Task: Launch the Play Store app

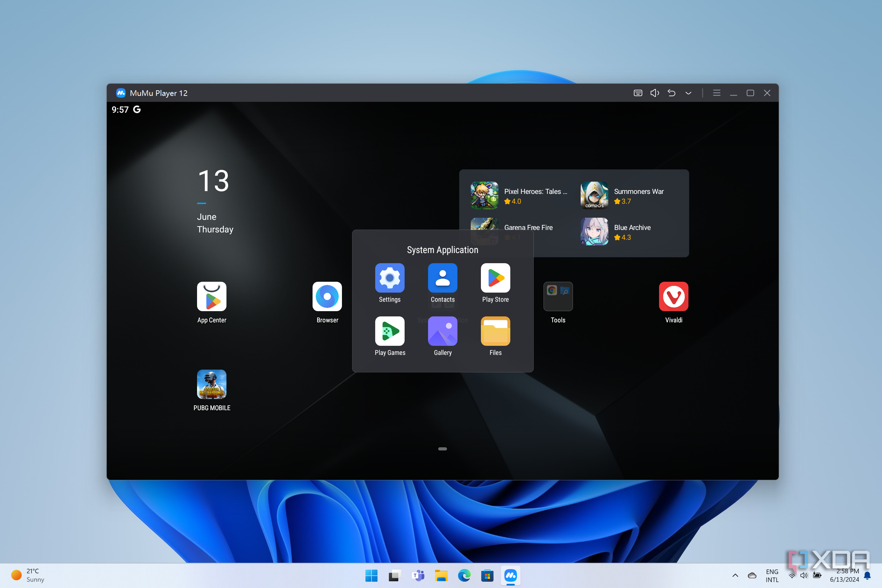Action: (495, 278)
